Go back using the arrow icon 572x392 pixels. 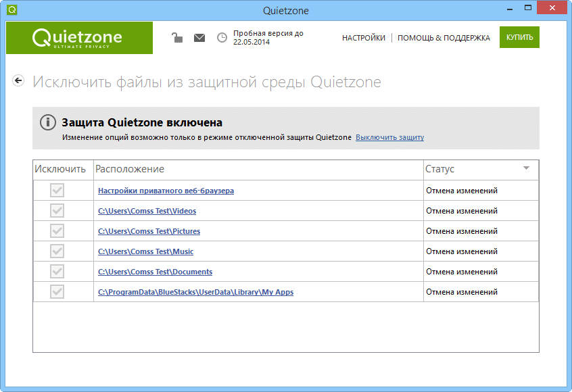click(x=18, y=80)
